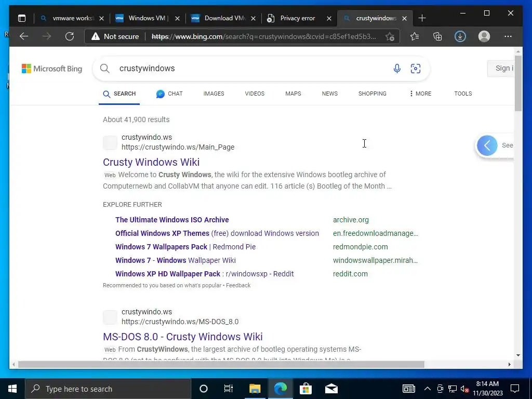Open the notification center icon
This screenshot has width=532, height=399.
(x=515, y=389)
